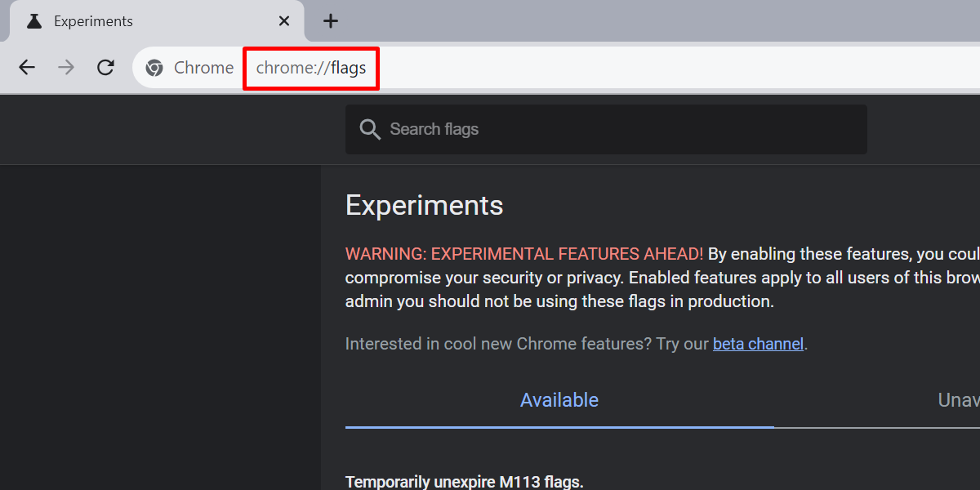Click the back navigation arrow

pos(26,67)
